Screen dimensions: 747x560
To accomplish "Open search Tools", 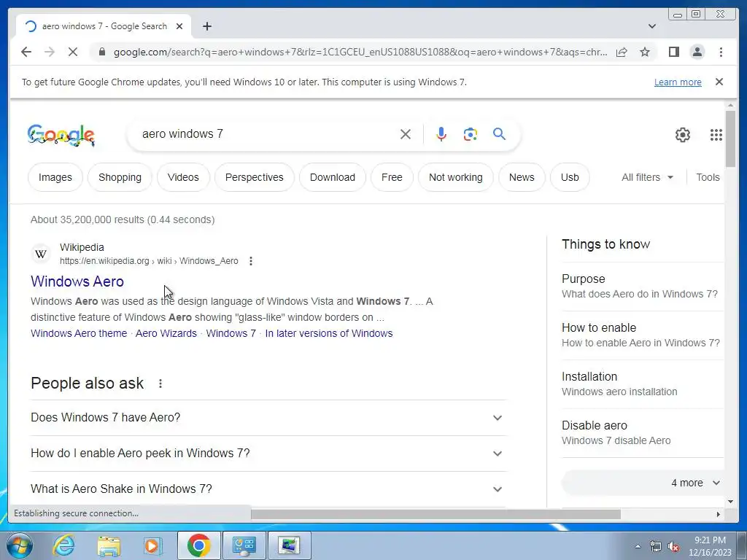I will click(708, 177).
